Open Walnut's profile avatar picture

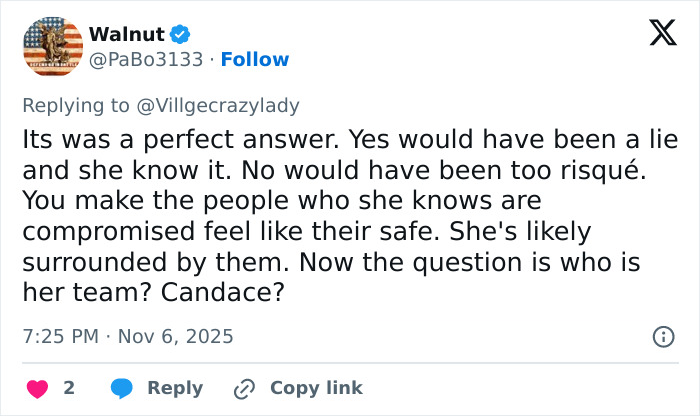pos(52,47)
